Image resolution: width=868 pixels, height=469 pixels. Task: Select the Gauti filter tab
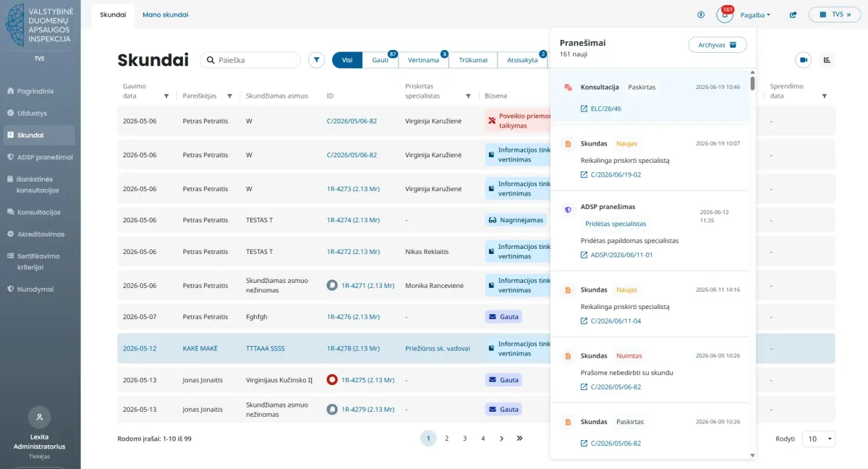[x=380, y=60]
